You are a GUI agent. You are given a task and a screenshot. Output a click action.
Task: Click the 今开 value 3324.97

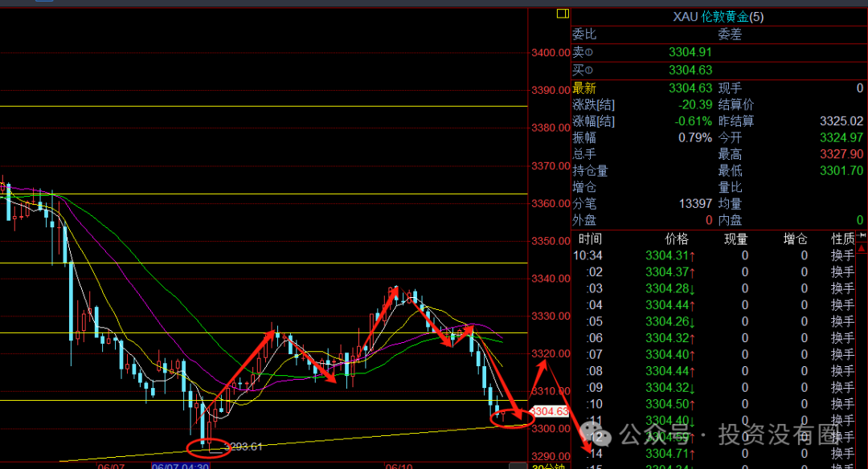tap(841, 137)
